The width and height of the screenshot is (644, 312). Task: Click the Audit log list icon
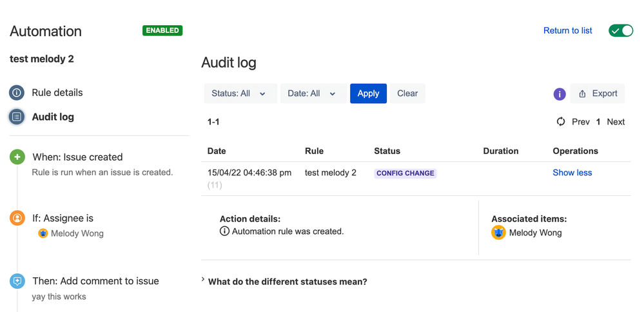17,117
